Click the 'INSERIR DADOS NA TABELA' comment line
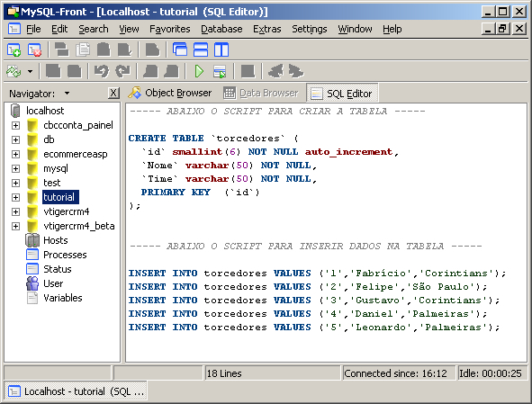532x404 pixels. [306, 247]
